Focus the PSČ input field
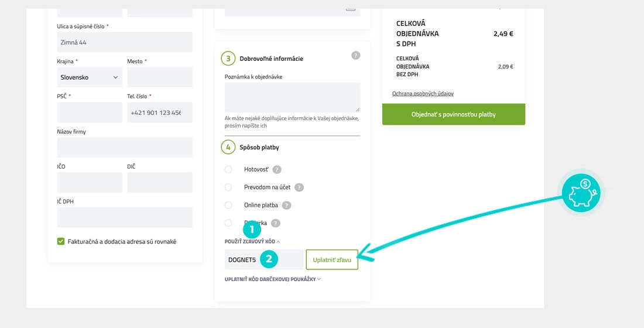644x328 pixels. point(90,112)
